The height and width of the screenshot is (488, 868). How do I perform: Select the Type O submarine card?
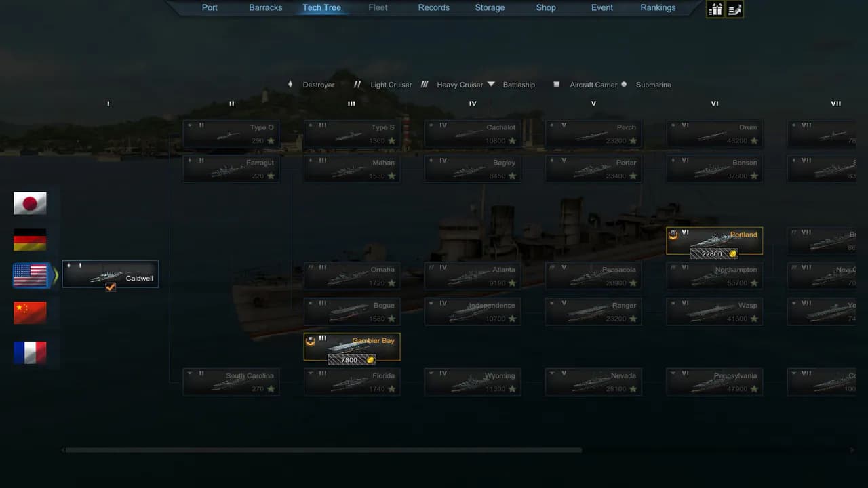(x=231, y=134)
